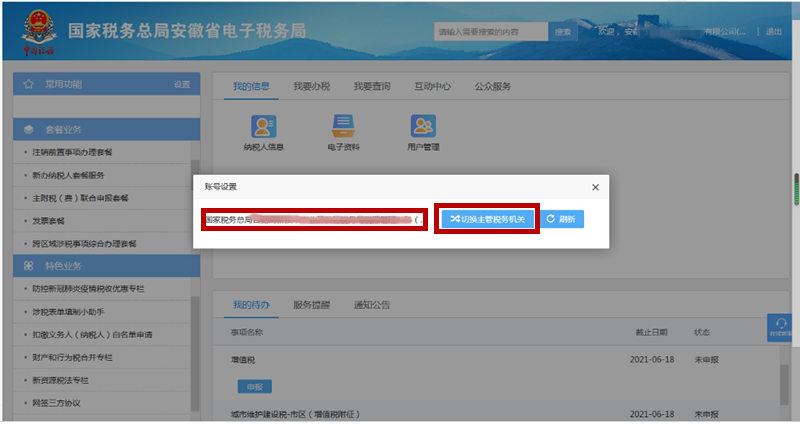800x424 pixels.
Task: Open 新办纳税人套餐服务
Action: point(68,175)
